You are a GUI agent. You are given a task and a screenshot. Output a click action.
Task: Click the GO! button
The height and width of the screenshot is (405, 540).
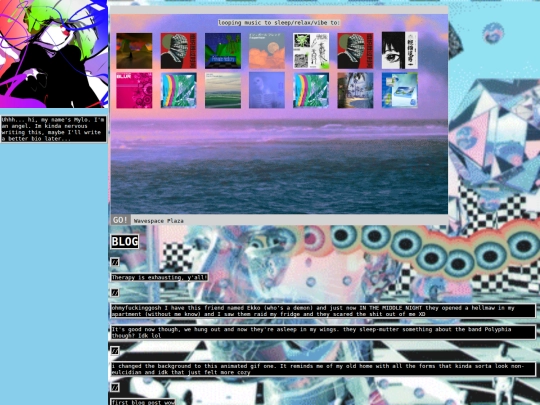click(120, 220)
